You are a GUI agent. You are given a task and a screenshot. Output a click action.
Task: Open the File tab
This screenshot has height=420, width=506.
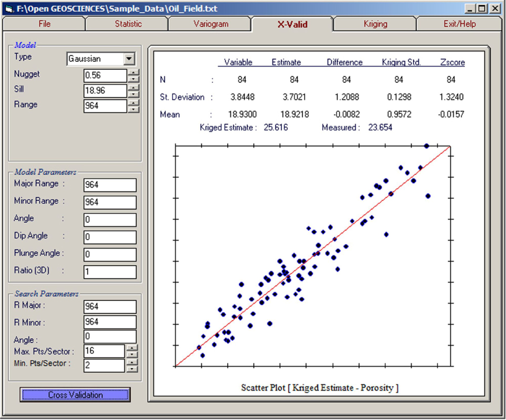(x=44, y=24)
